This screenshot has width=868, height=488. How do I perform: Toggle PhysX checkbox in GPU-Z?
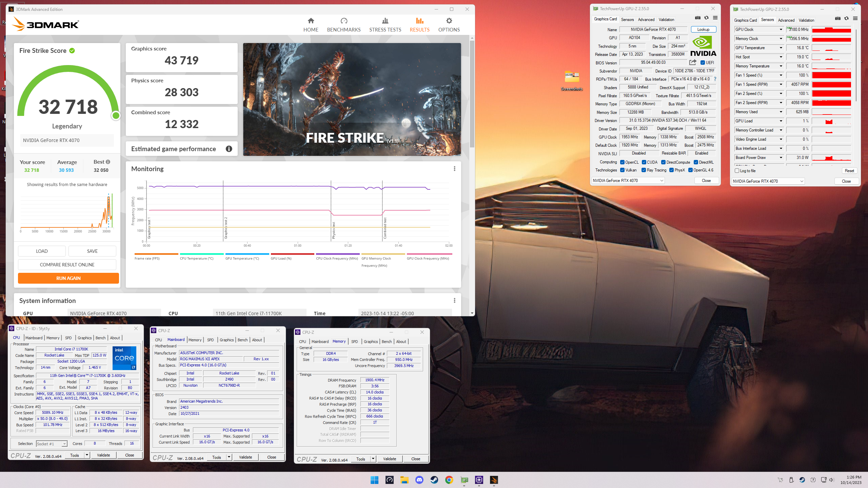point(671,170)
